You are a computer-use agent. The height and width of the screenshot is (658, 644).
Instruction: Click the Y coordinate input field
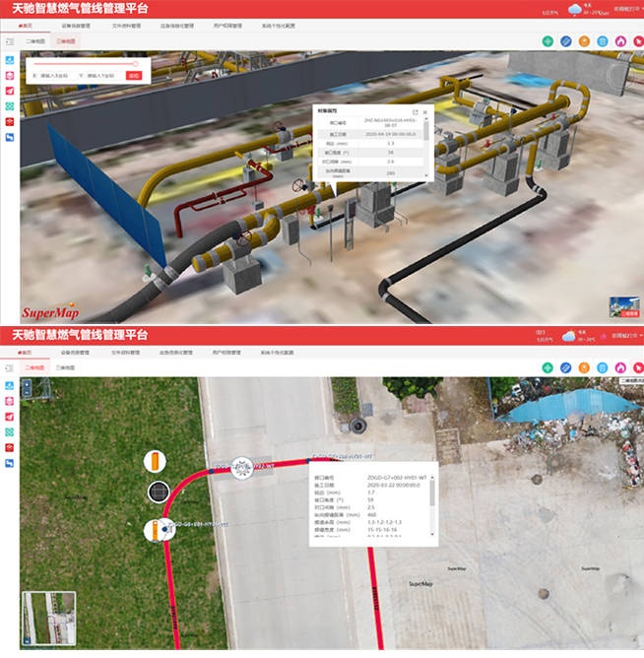coord(104,75)
